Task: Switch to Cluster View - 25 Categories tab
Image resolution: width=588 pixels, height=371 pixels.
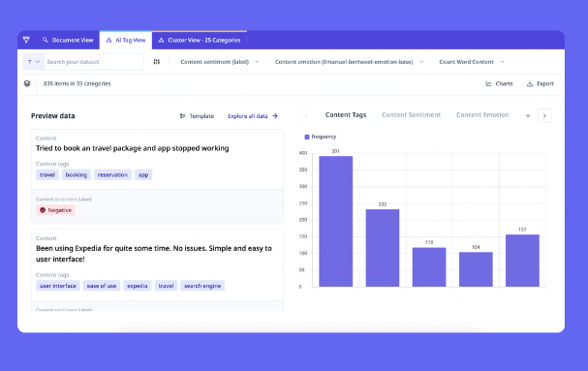Action: click(200, 40)
